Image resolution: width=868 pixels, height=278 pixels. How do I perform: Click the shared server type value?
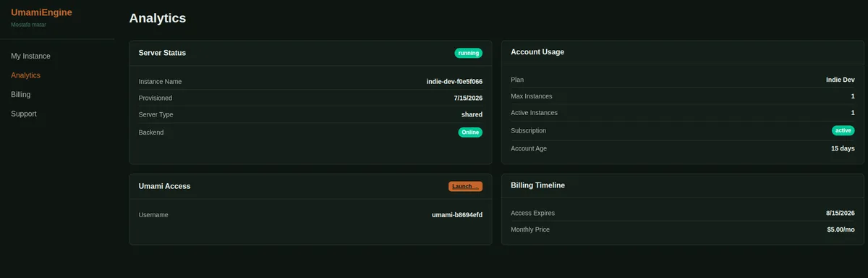point(472,114)
